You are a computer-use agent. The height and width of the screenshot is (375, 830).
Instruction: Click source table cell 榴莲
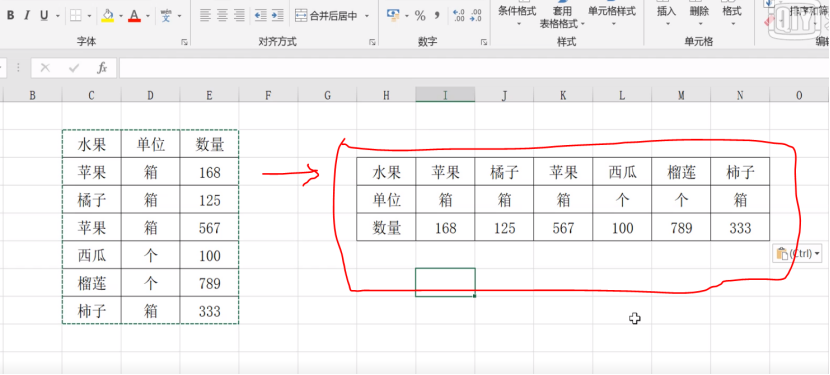pos(92,284)
